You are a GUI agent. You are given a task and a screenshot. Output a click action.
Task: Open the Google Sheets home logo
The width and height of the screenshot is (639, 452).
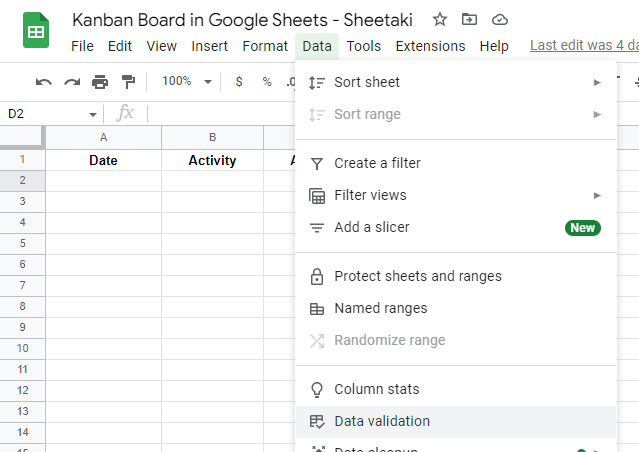[37, 31]
